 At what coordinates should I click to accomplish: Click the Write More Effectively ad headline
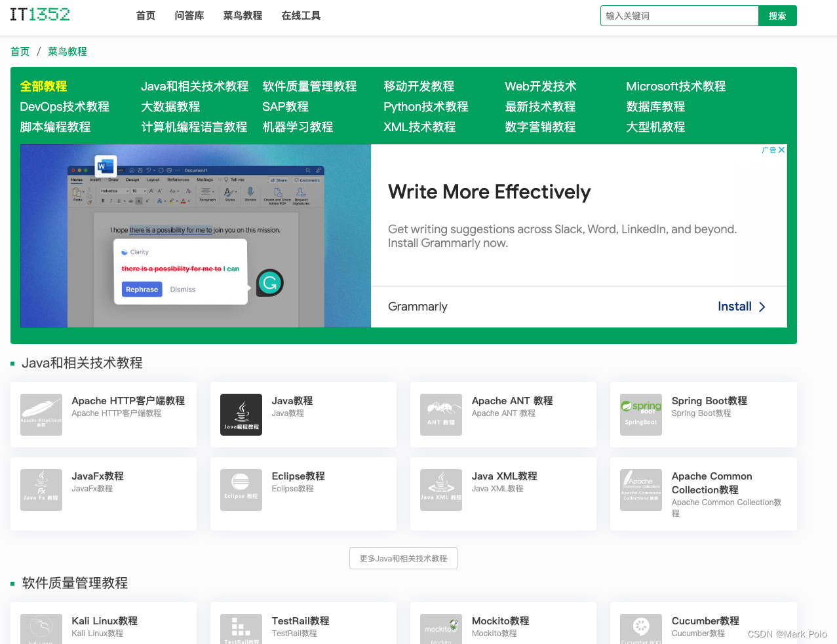point(490,192)
